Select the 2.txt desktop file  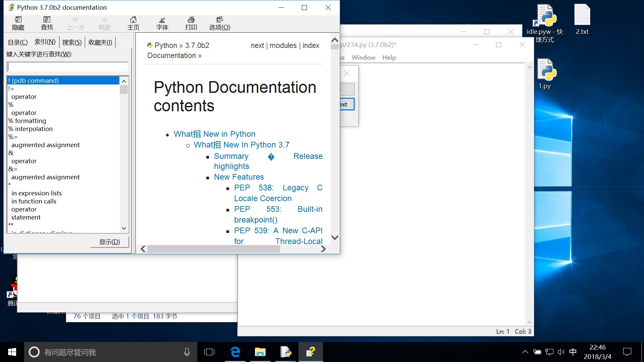coord(582,19)
